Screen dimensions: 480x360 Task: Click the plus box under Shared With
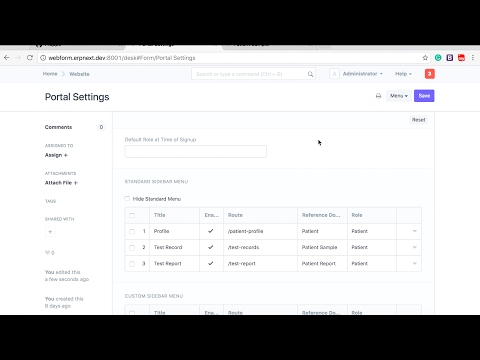pos(50,232)
